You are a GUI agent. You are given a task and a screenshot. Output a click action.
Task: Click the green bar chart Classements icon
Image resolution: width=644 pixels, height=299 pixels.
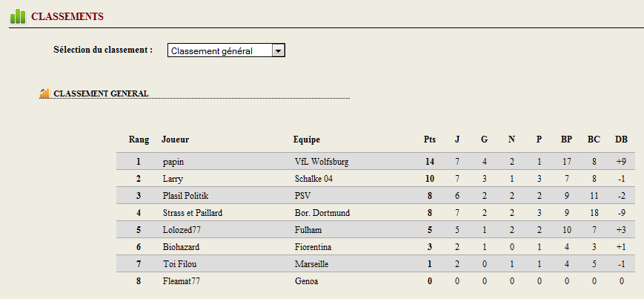point(18,16)
